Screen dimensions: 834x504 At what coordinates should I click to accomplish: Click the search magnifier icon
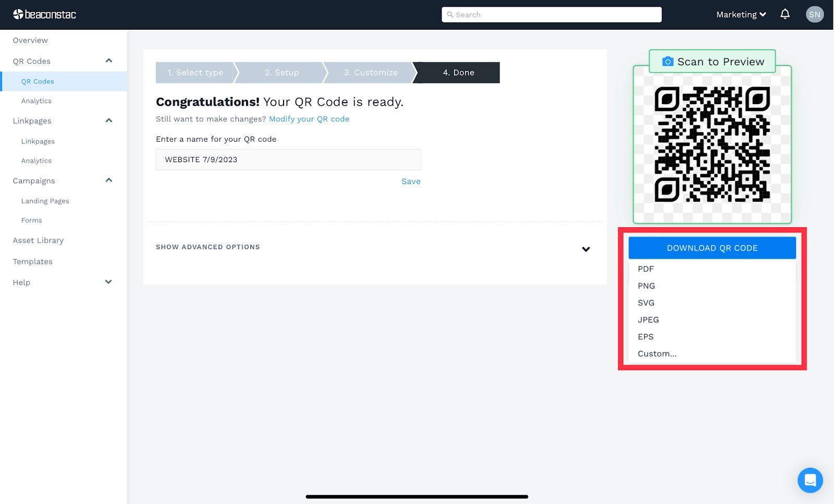click(450, 14)
